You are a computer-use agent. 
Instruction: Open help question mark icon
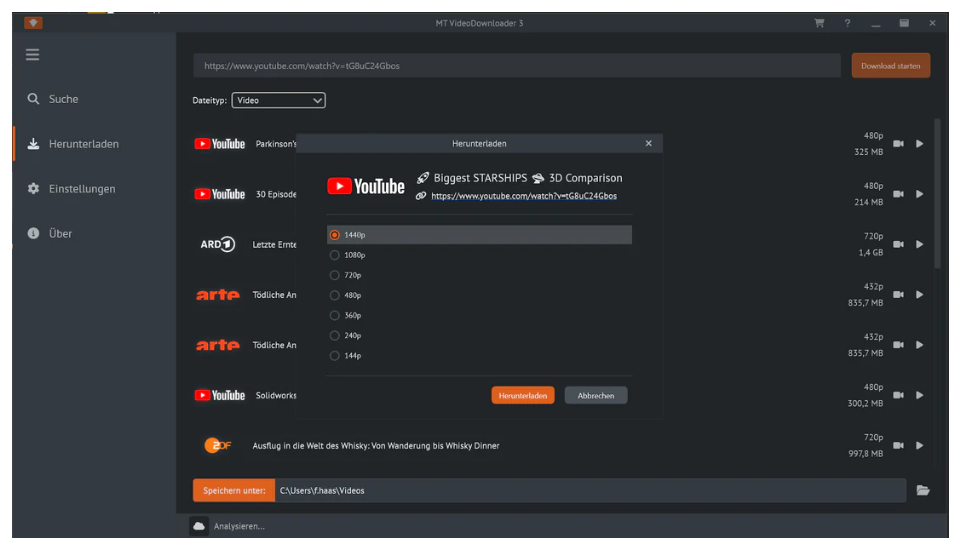tap(847, 23)
